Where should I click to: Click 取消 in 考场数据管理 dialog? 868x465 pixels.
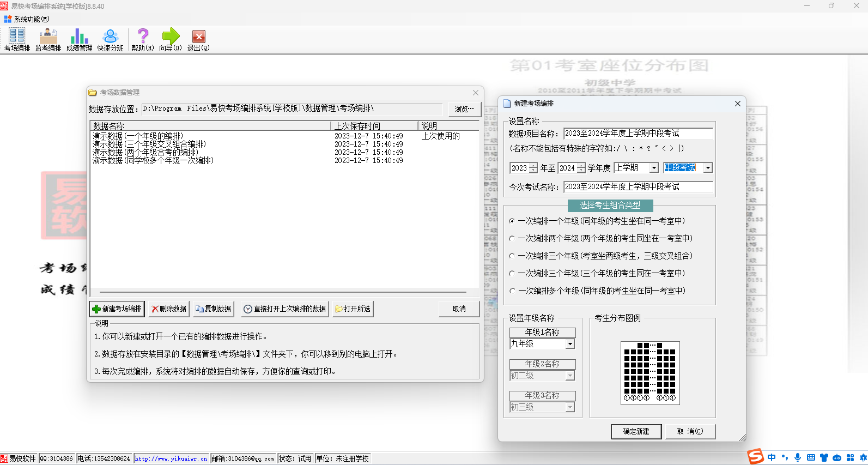click(x=459, y=309)
